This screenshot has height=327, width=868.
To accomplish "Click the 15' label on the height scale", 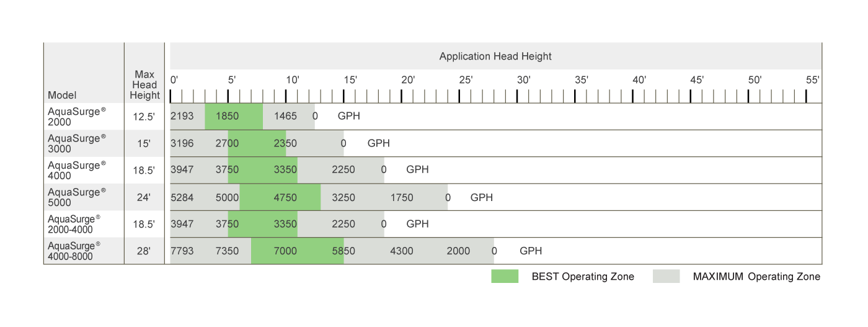I will pyautogui.click(x=350, y=80).
